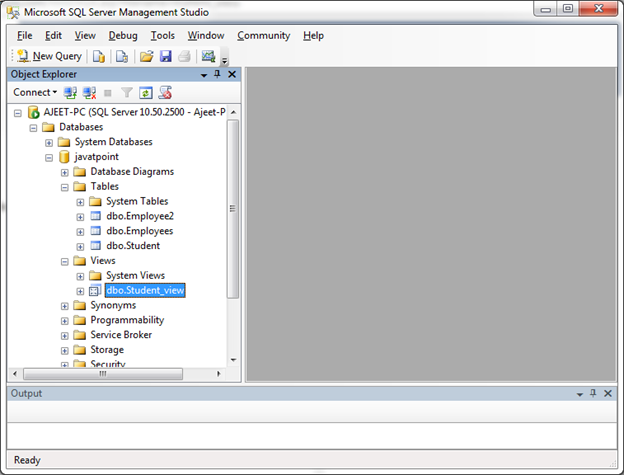
Task: Click the Print icon in toolbar
Action: pos(184,56)
